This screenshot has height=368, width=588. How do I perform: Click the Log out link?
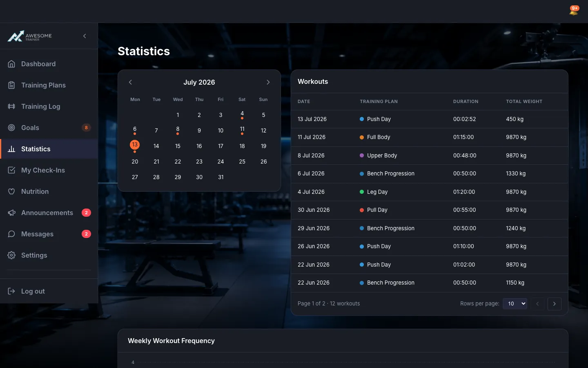click(x=49, y=291)
